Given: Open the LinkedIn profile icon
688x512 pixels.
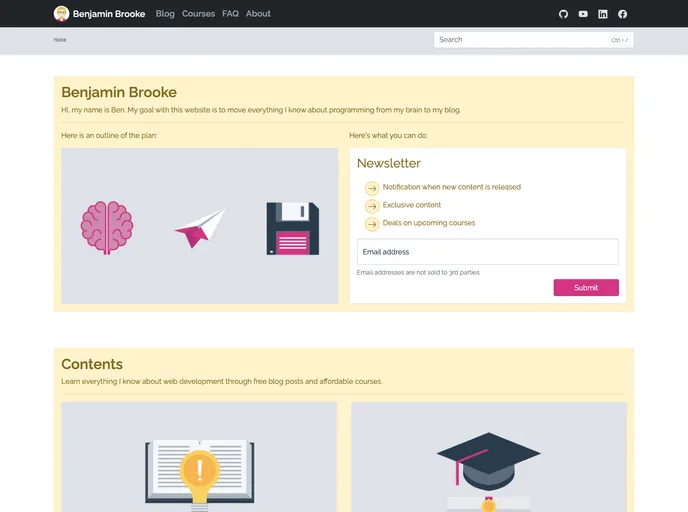Looking at the screenshot, I should 603,14.
